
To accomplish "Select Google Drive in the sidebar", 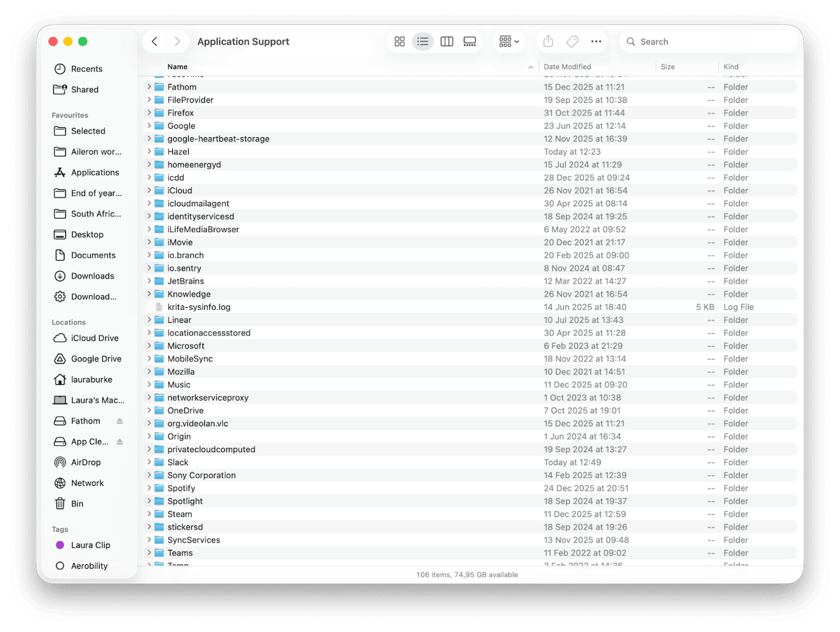I will (x=96, y=359).
